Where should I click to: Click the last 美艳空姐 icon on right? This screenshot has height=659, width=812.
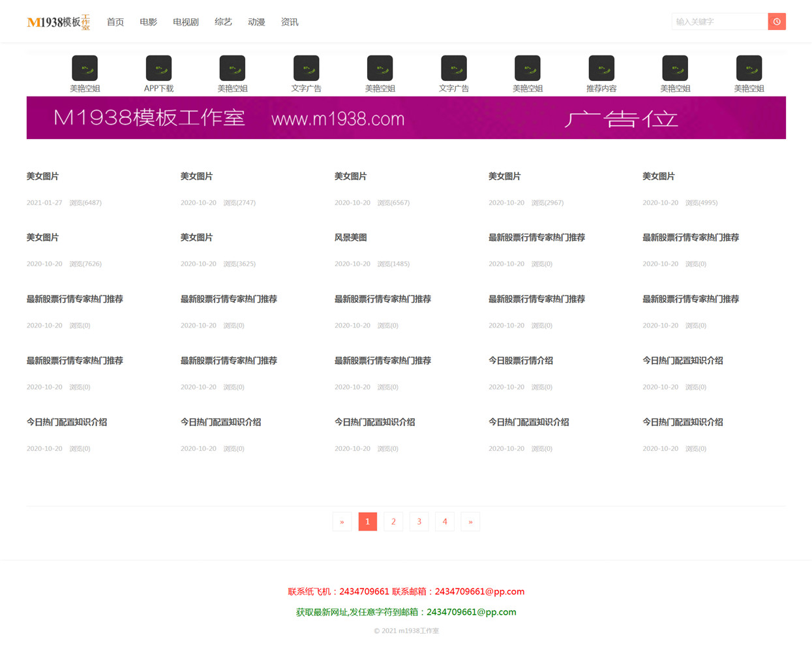point(749,68)
